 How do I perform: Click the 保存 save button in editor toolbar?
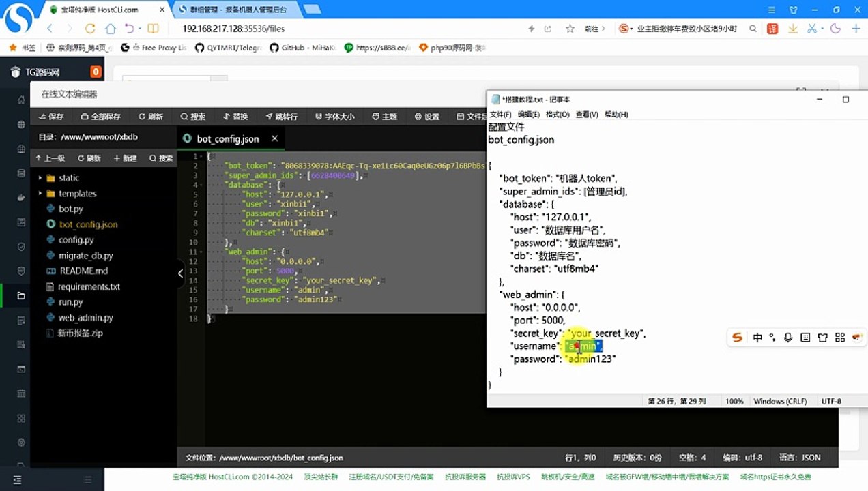pyautogui.click(x=52, y=117)
